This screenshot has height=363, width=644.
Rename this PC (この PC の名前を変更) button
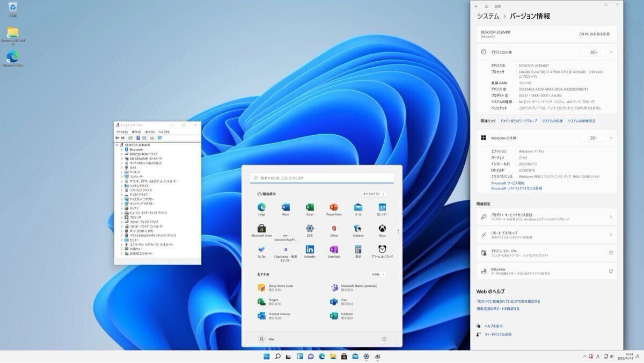click(x=595, y=34)
